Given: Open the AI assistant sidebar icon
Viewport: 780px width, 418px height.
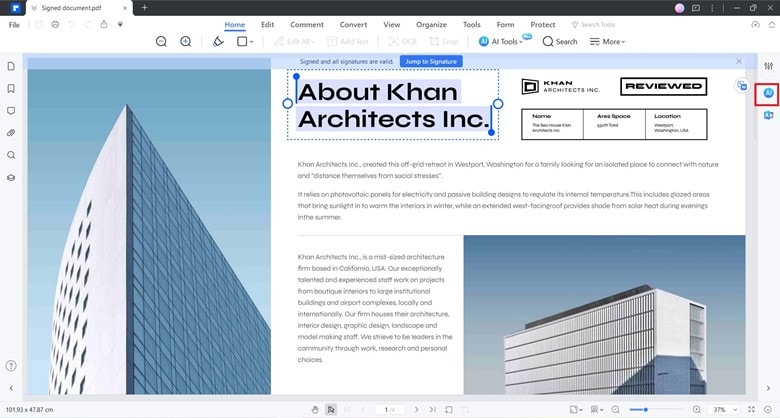Looking at the screenshot, I should click(x=769, y=93).
